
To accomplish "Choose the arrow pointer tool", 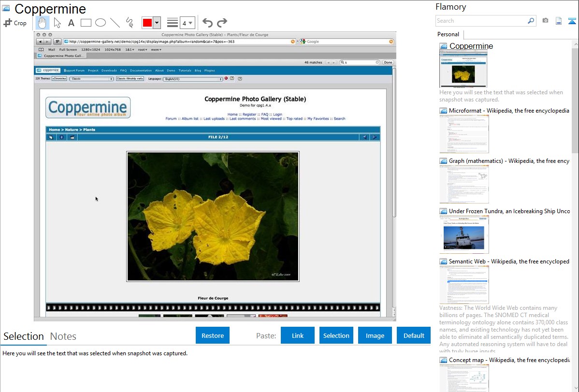I will click(x=58, y=23).
